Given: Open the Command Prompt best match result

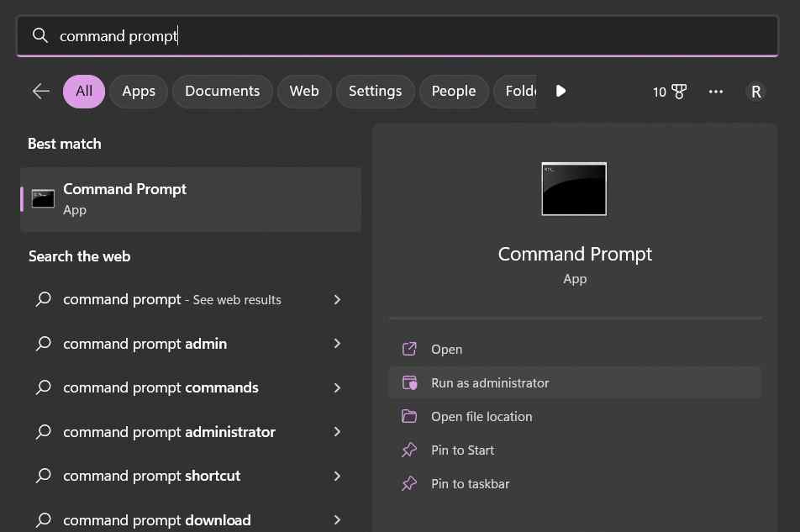Looking at the screenshot, I should [190, 199].
